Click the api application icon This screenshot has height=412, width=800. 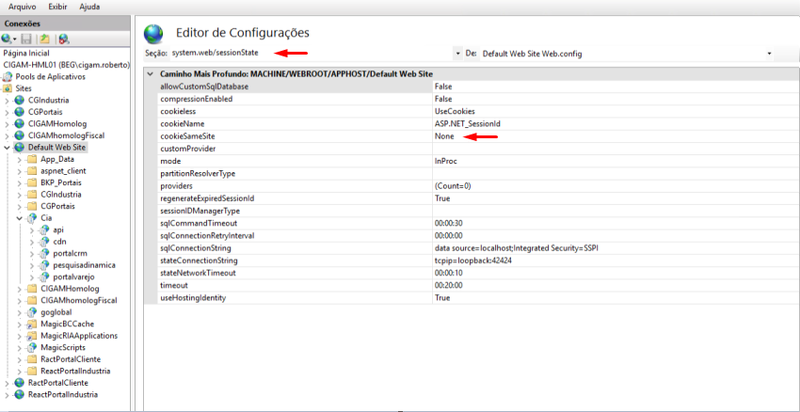coord(44,230)
